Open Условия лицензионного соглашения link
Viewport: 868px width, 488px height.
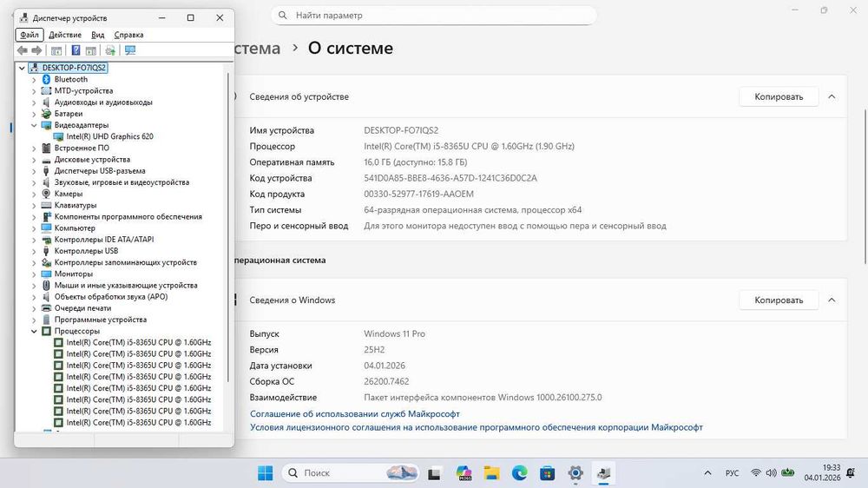(x=476, y=427)
